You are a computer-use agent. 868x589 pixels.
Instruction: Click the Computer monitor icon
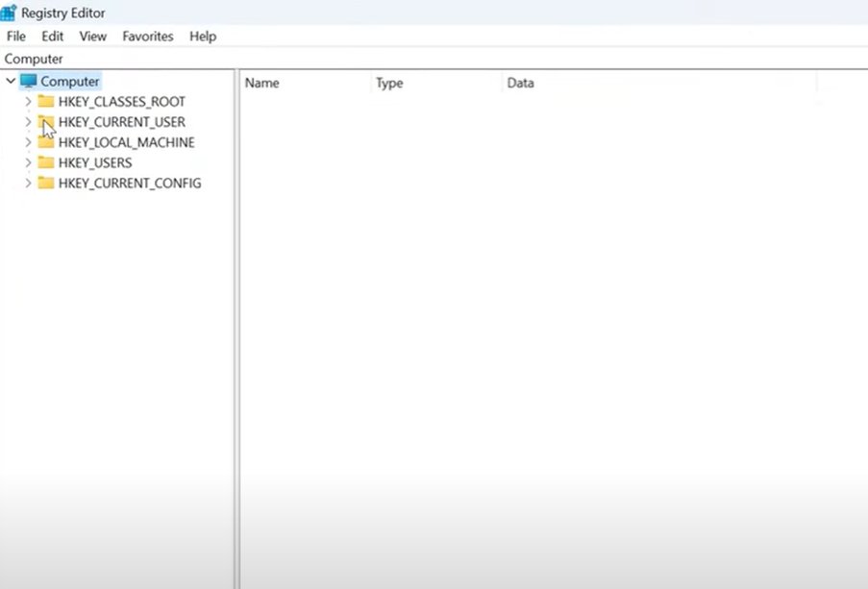tap(32, 81)
